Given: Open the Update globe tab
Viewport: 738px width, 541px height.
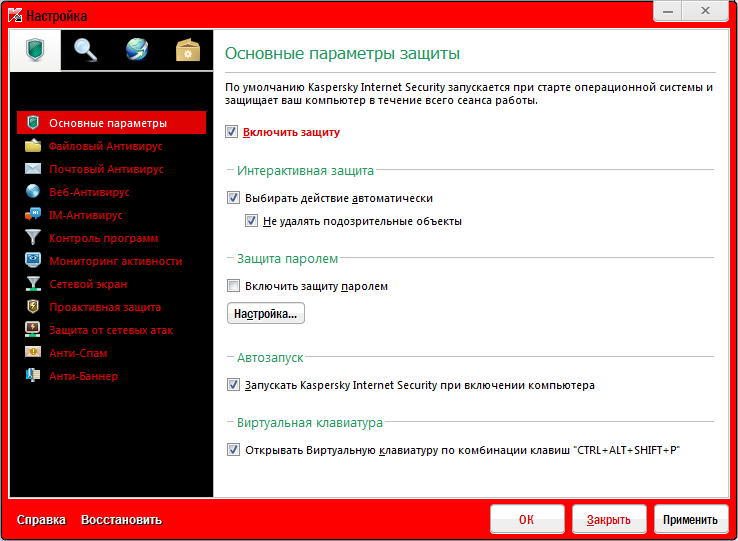Looking at the screenshot, I should [137, 50].
